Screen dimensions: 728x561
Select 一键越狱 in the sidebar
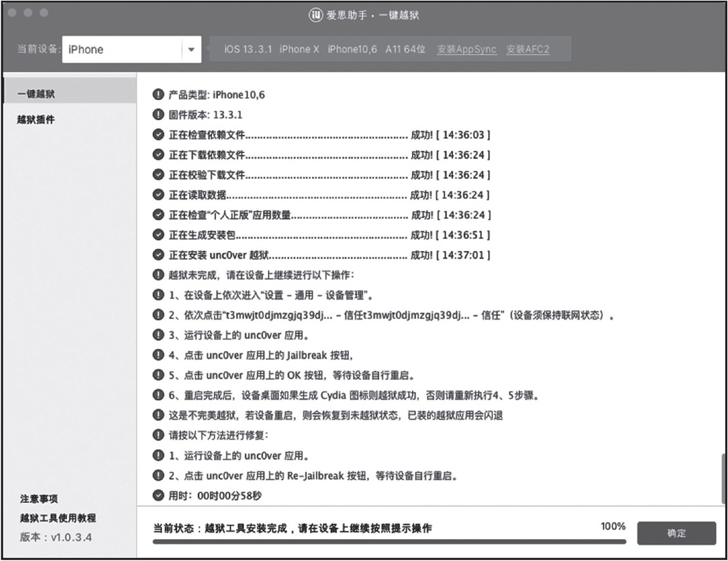(x=36, y=93)
